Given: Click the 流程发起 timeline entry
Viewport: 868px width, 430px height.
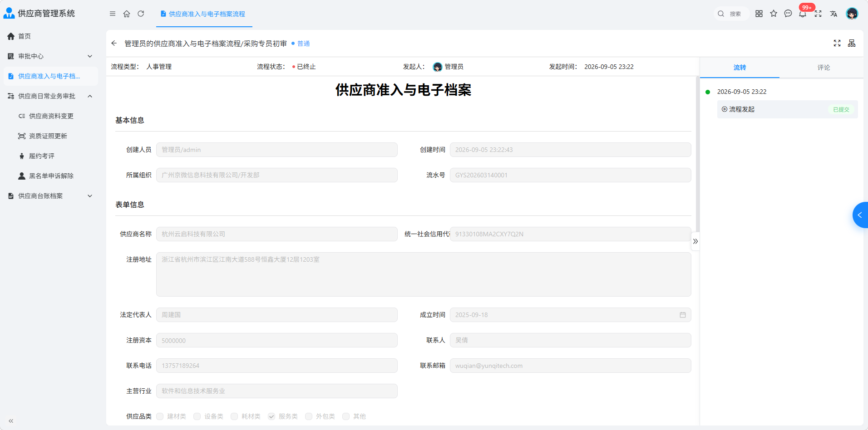Looking at the screenshot, I should tap(787, 109).
